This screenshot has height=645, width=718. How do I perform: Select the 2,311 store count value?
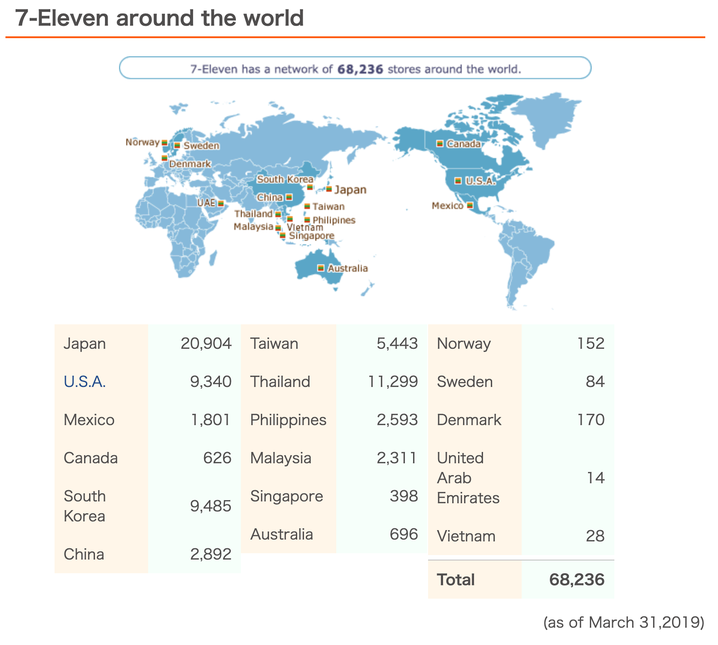[397, 458]
